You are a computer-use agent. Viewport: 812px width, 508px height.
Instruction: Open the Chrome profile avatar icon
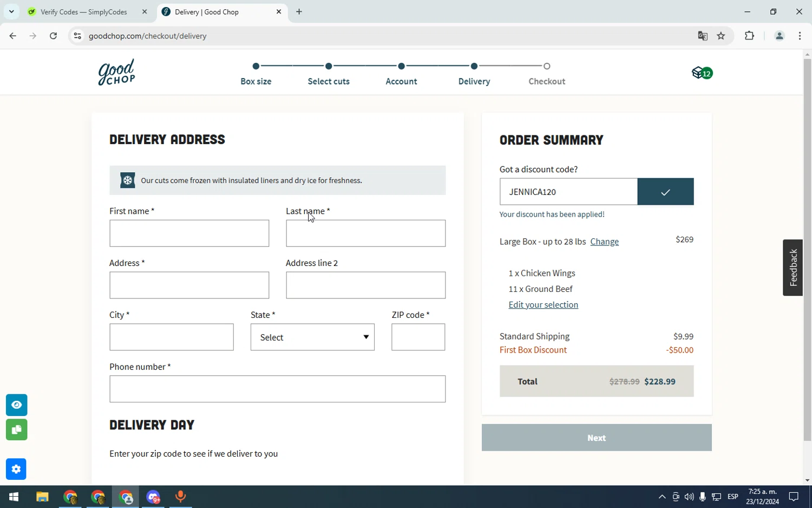(x=780, y=36)
